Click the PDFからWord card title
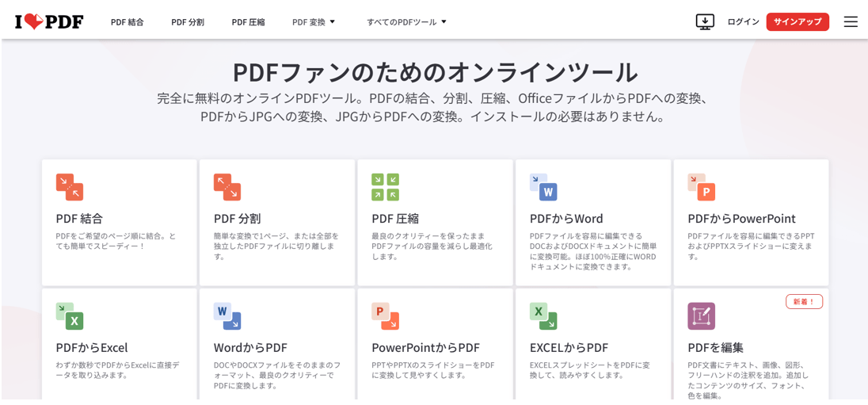The image size is (868, 405). coord(566,219)
